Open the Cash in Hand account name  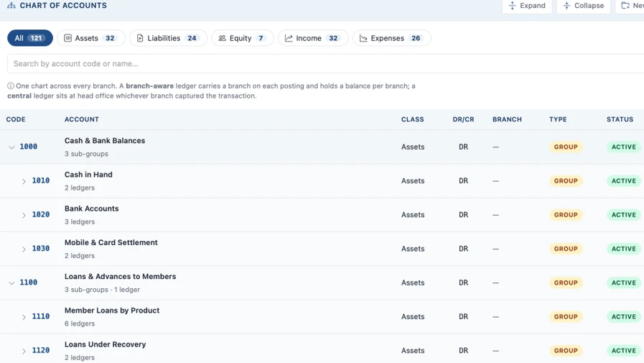(x=88, y=175)
